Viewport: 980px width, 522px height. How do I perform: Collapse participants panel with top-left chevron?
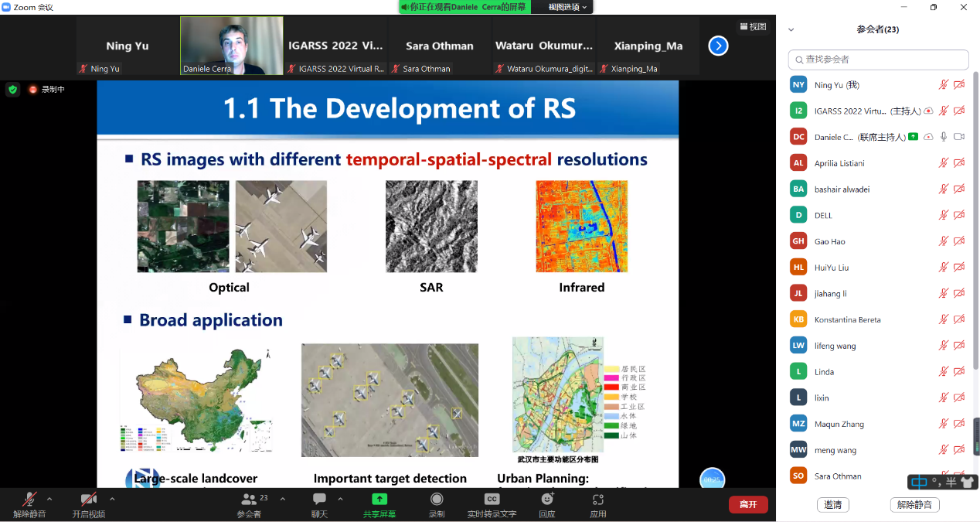[x=791, y=30]
